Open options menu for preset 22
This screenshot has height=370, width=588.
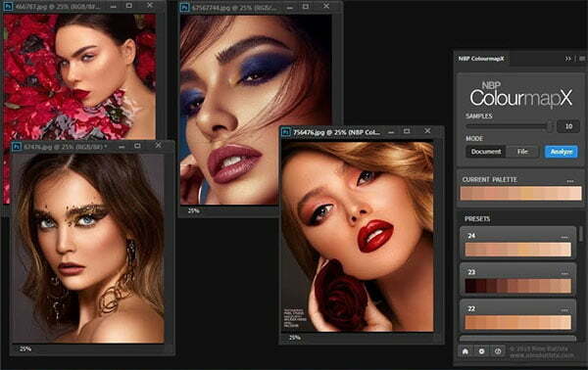point(564,310)
